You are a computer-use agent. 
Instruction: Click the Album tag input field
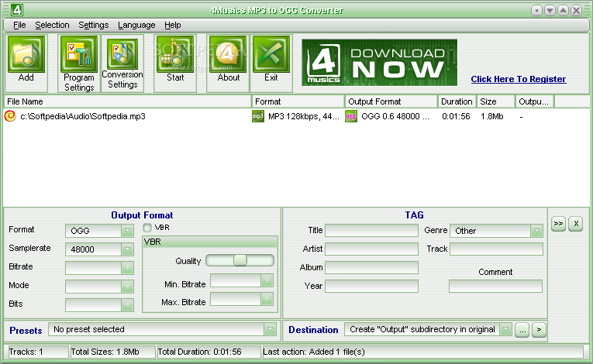(x=372, y=267)
